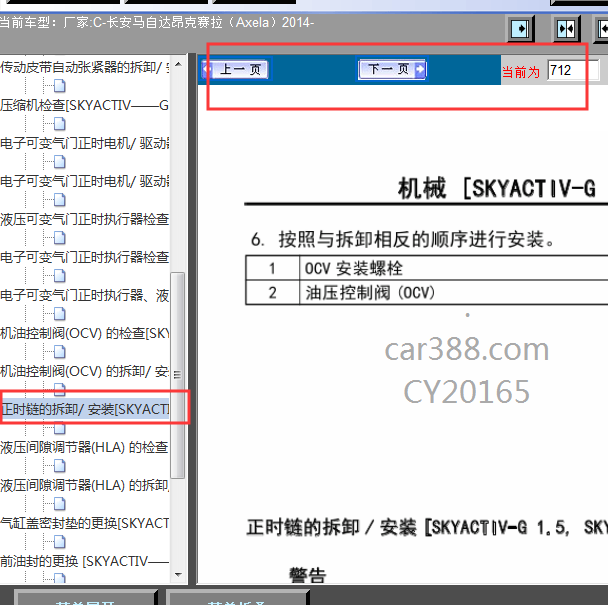Go to next page with 下一页 button

click(x=392, y=69)
